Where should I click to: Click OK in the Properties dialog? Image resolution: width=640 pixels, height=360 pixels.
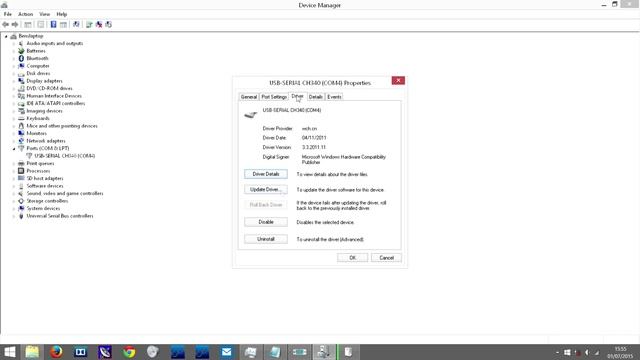[352, 258]
